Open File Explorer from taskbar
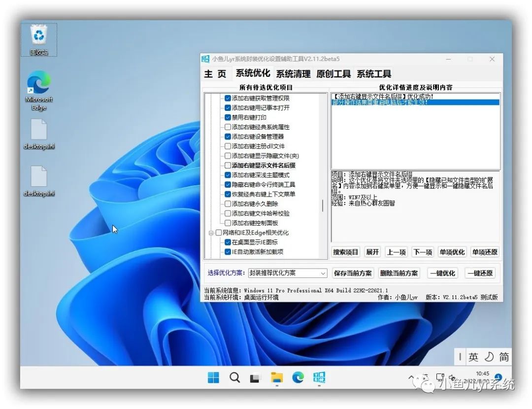532x409 pixels. pos(276,377)
